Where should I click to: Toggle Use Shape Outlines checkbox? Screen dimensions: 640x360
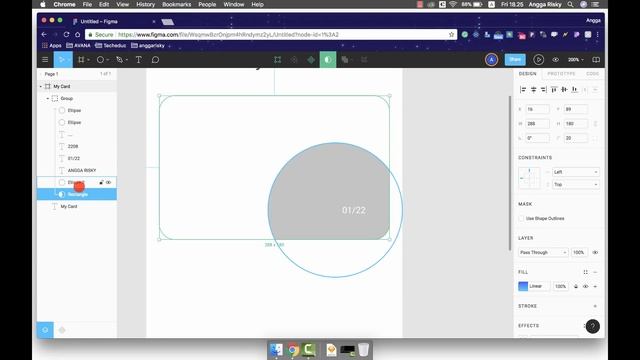pos(521,218)
